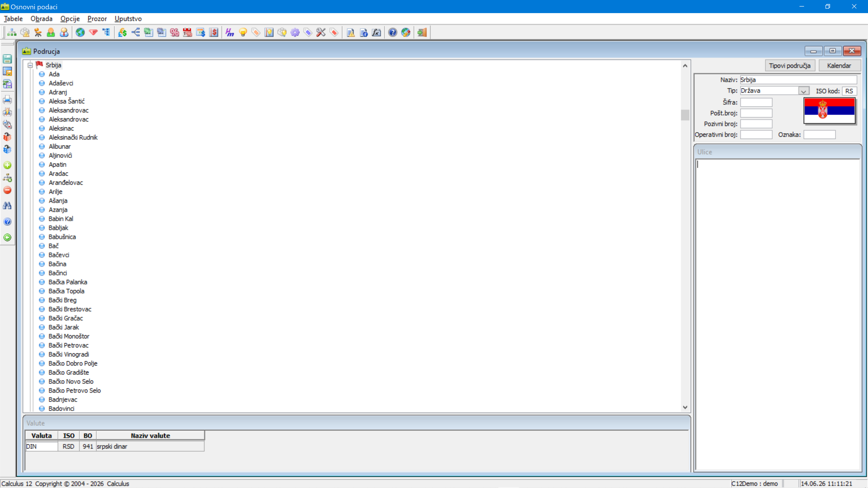
Task: Click the Serbian flag image
Action: tap(830, 110)
